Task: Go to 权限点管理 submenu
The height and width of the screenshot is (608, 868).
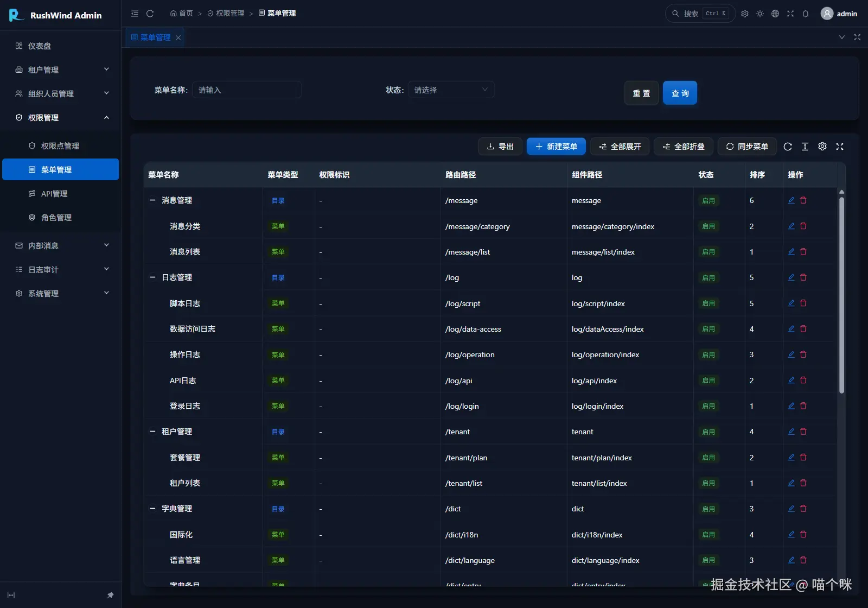Action: point(61,145)
